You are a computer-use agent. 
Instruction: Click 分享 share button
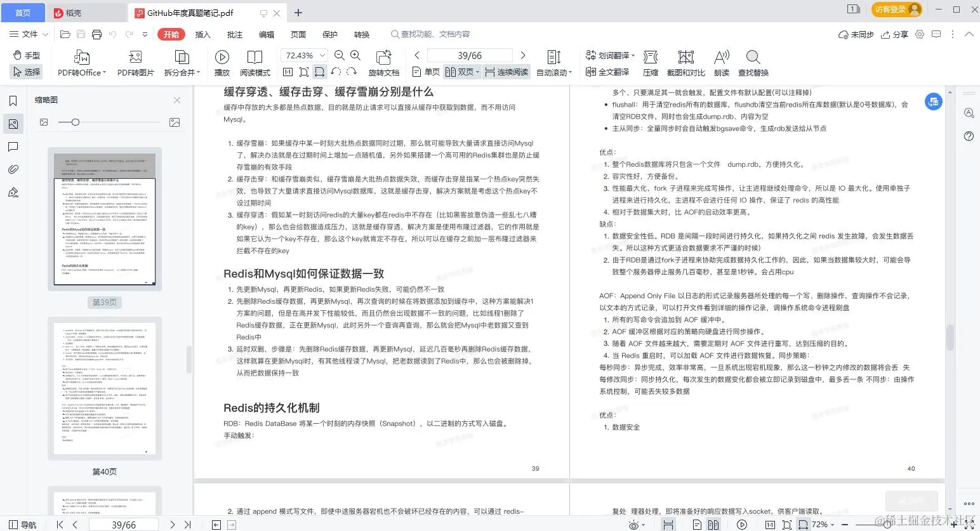click(894, 34)
